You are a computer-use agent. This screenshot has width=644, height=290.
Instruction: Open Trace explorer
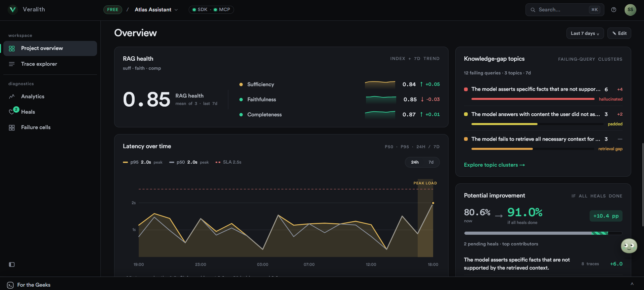click(x=50, y=64)
